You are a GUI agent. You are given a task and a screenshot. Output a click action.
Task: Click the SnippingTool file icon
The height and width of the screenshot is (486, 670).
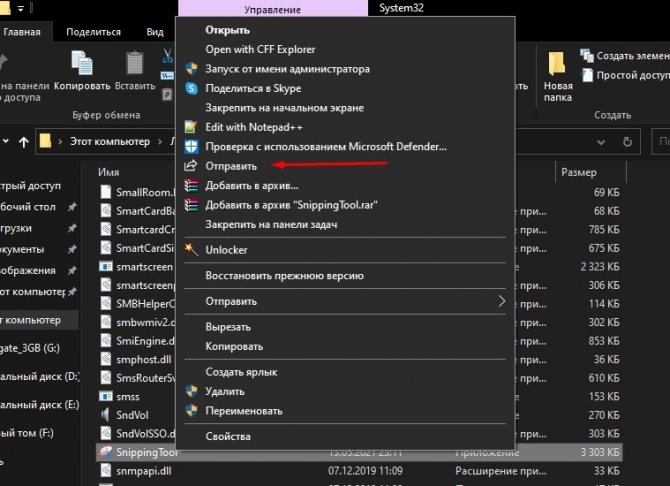106,452
